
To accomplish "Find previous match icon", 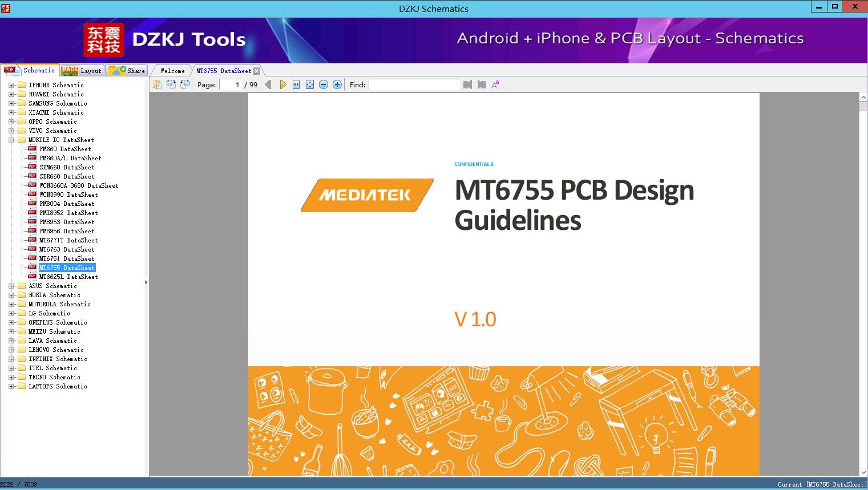I will tap(468, 84).
